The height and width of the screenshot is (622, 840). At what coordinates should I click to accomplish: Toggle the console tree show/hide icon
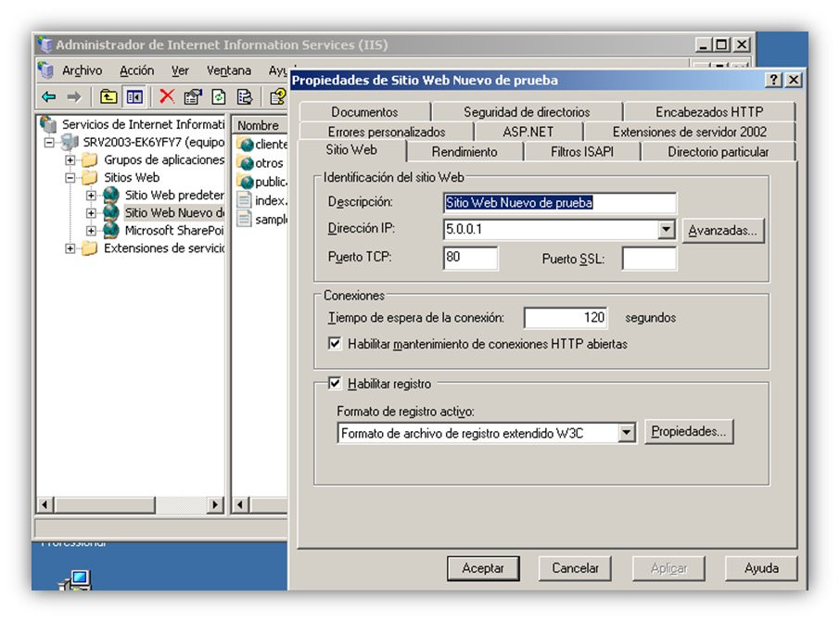pyautogui.click(x=134, y=97)
